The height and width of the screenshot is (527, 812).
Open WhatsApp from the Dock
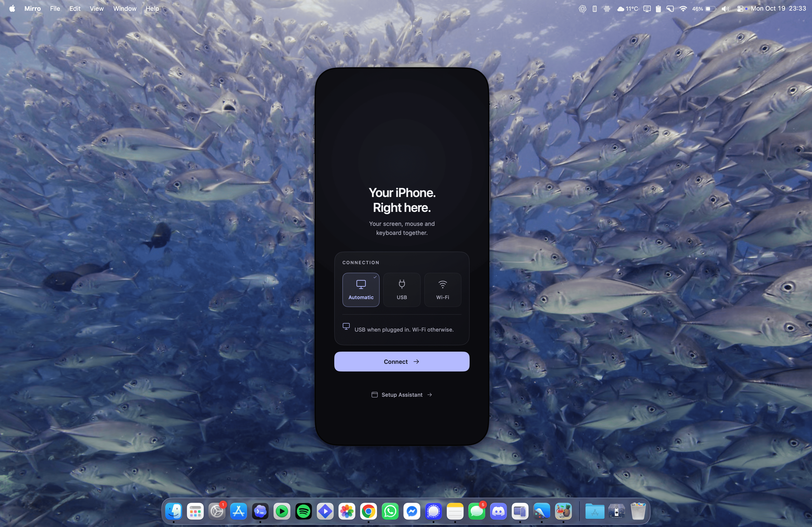[390, 511]
